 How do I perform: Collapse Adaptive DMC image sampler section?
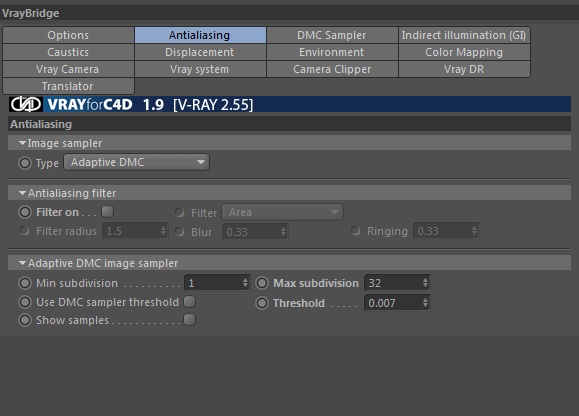[x=23, y=263]
